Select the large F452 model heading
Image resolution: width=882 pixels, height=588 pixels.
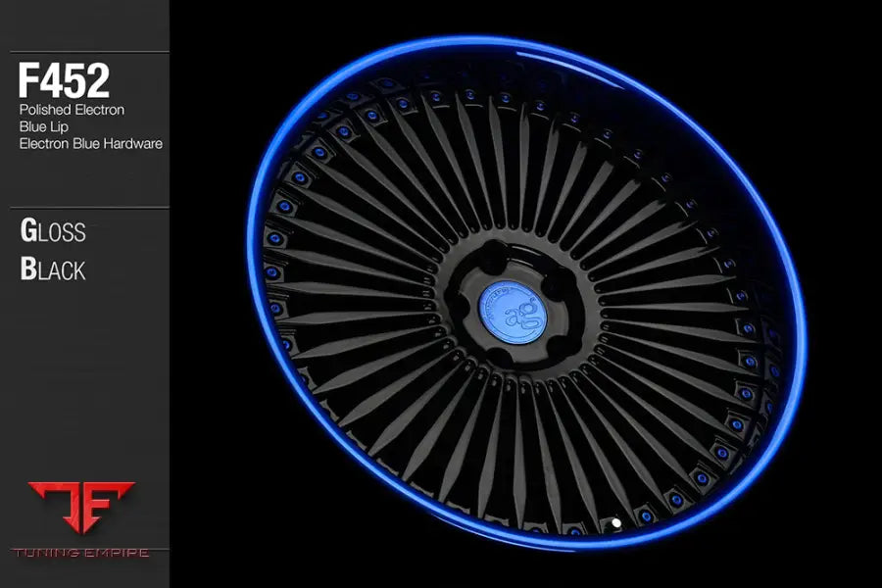click(x=64, y=81)
